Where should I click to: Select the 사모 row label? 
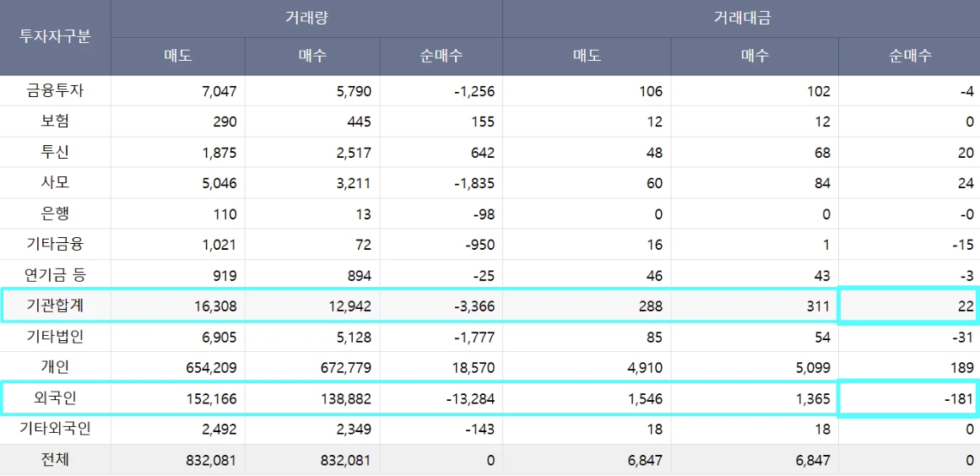pyautogui.click(x=55, y=183)
